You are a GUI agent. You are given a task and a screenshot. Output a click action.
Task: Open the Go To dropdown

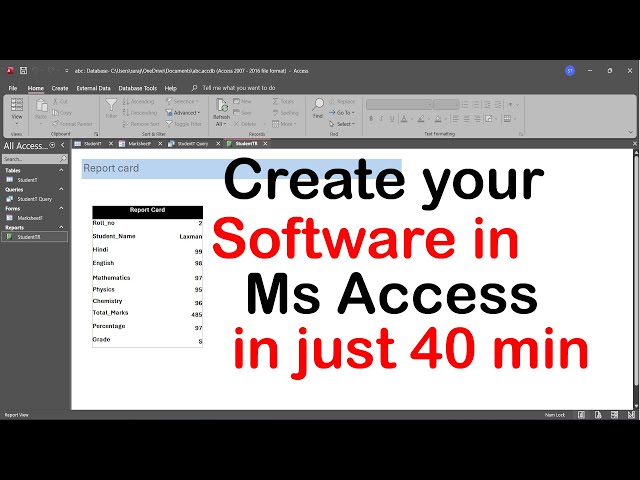(x=342, y=113)
